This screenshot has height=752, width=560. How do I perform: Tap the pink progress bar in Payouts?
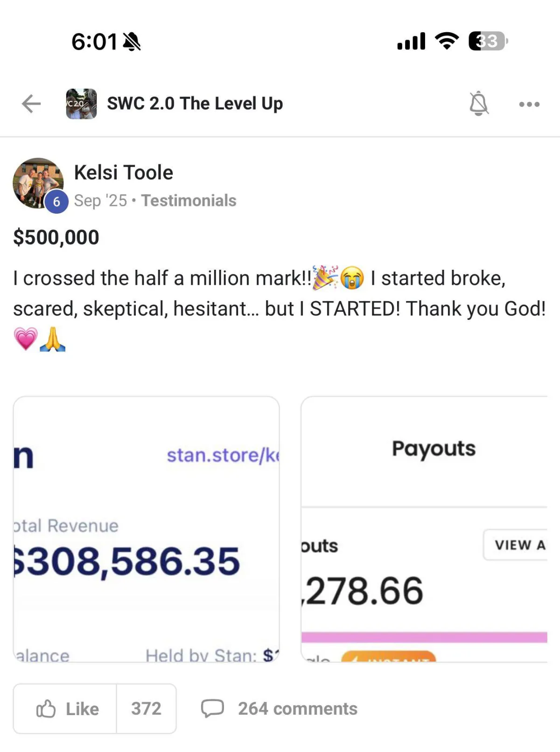[x=424, y=637]
